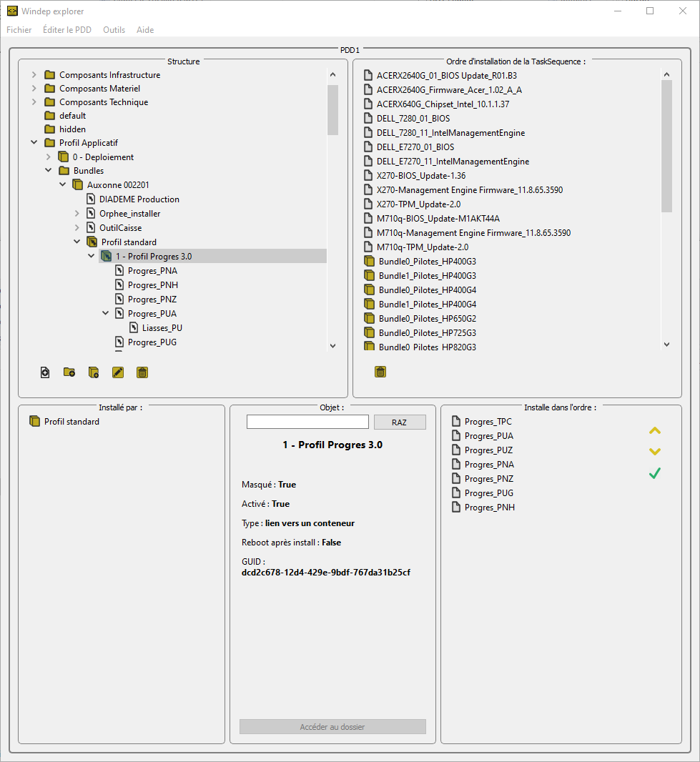Click the TaskSequence list scrollbar thumb
700x762 pixels.
[x=666, y=147]
